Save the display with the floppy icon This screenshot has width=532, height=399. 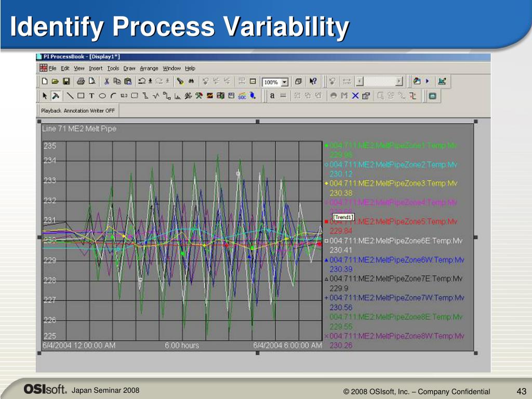click(x=66, y=81)
